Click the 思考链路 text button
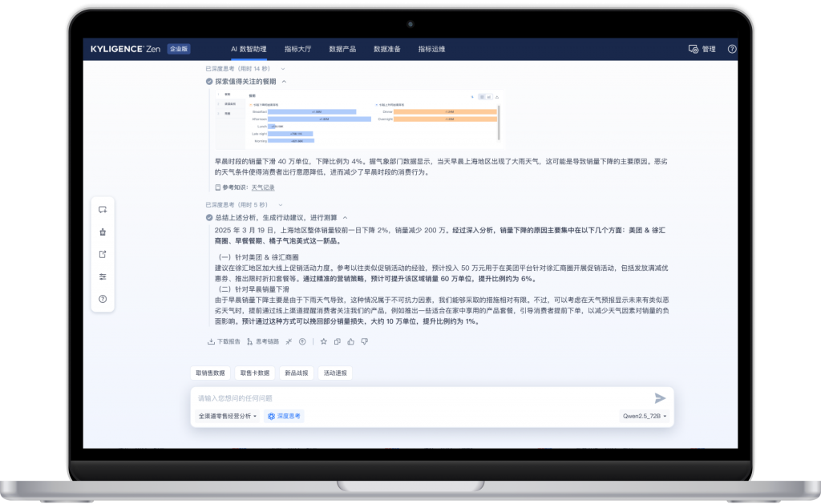Screen dimensions: 821x504 pos(267,342)
